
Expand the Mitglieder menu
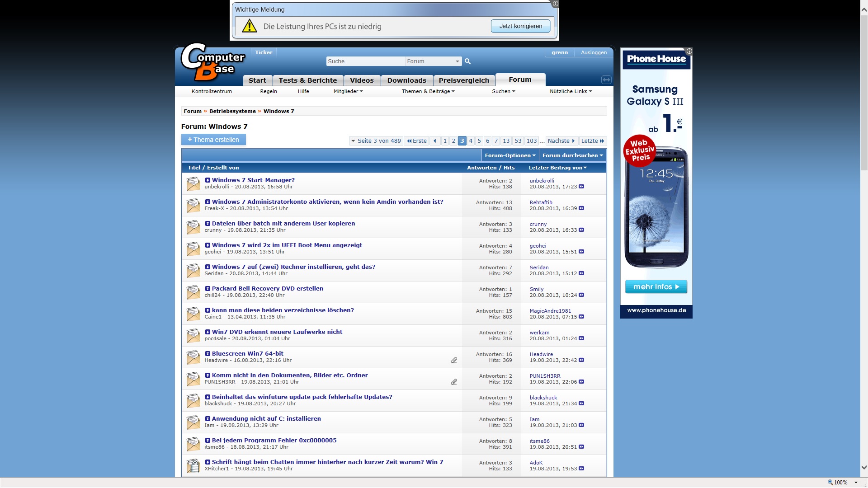(x=348, y=91)
